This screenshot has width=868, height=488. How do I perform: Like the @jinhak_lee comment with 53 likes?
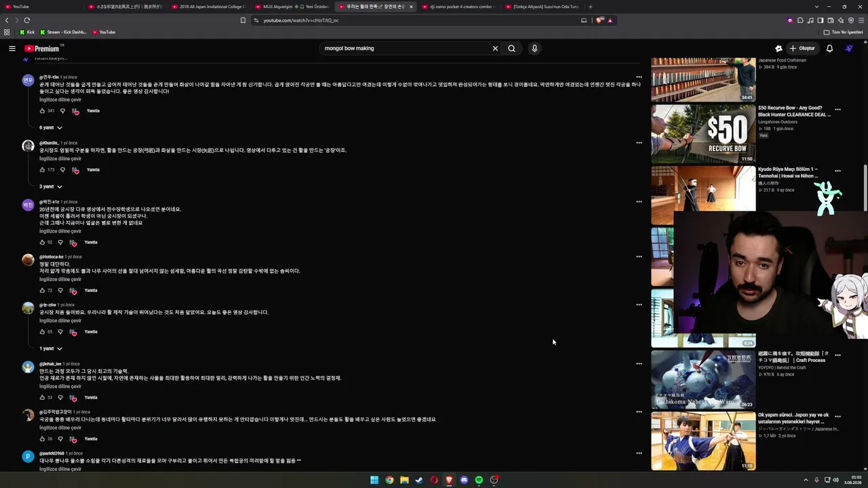[42, 397]
